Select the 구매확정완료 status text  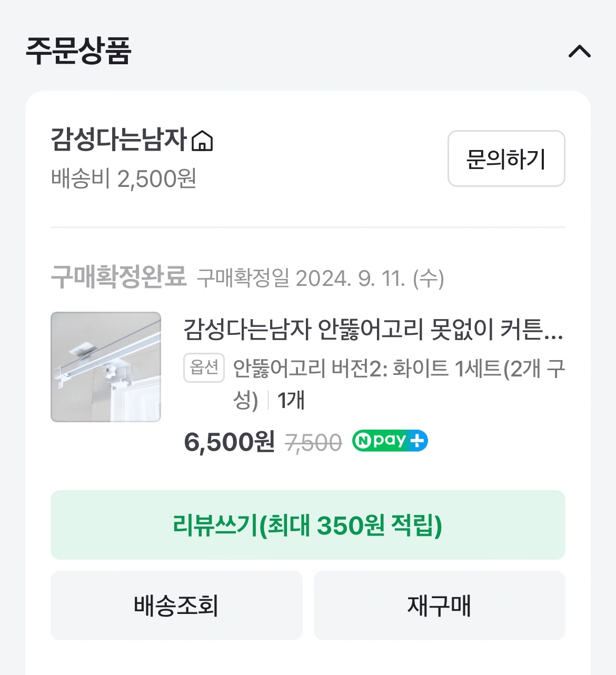click(x=118, y=276)
